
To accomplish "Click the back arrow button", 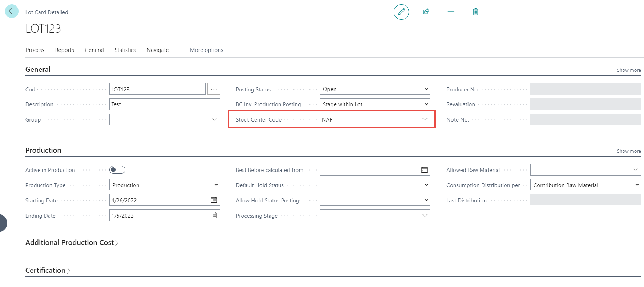I will (x=12, y=11).
